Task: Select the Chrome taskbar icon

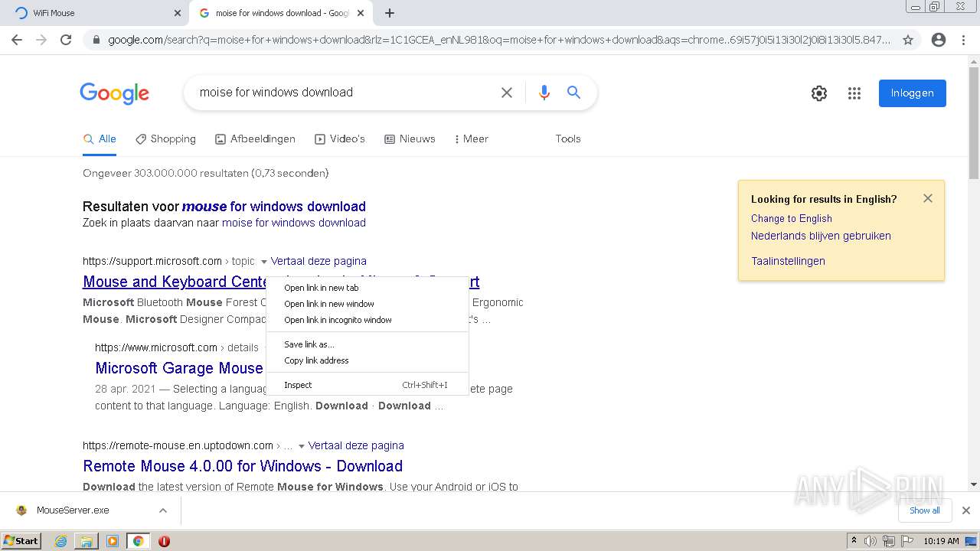Action: pyautogui.click(x=138, y=541)
